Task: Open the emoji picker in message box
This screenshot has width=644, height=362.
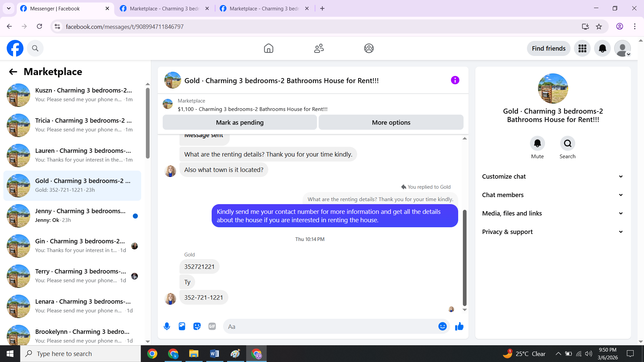Action: click(x=442, y=326)
